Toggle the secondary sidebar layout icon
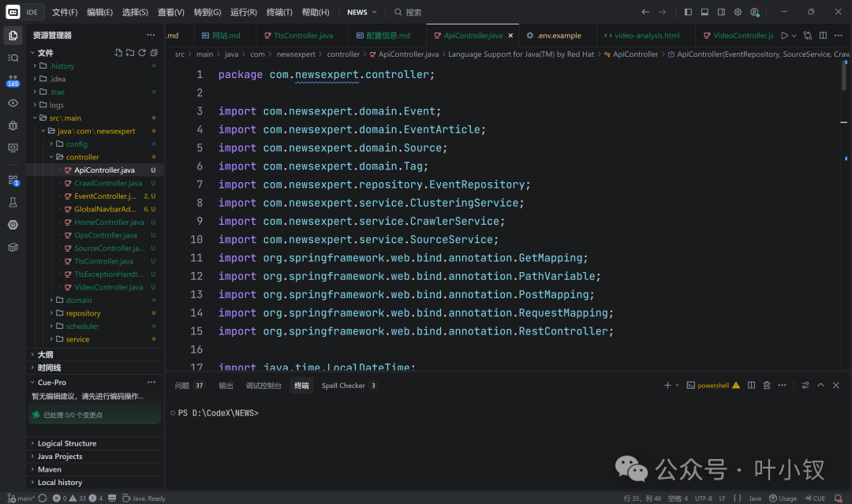852x504 pixels. pyautogui.click(x=721, y=12)
